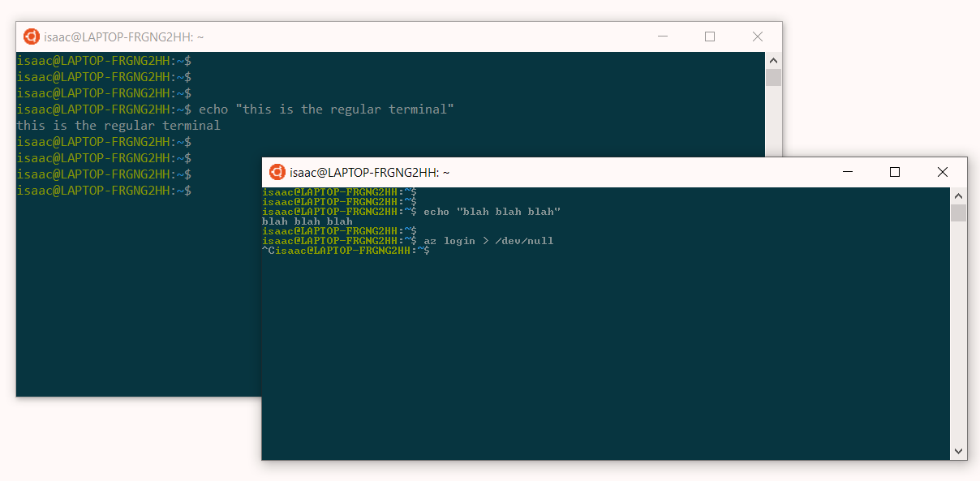This screenshot has height=481, width=980.
Task: Click the ^C interrupt text in the front terminal
Action: coord(268,251)
